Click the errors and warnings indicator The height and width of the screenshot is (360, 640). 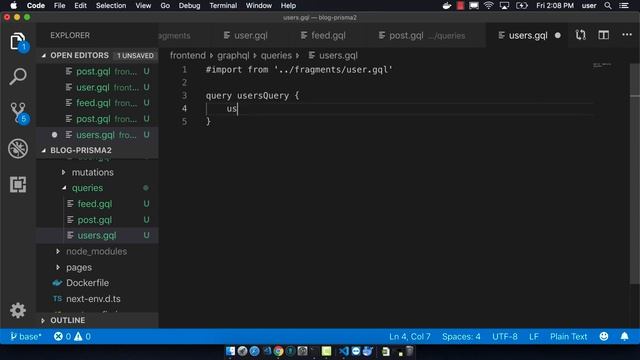72,336
